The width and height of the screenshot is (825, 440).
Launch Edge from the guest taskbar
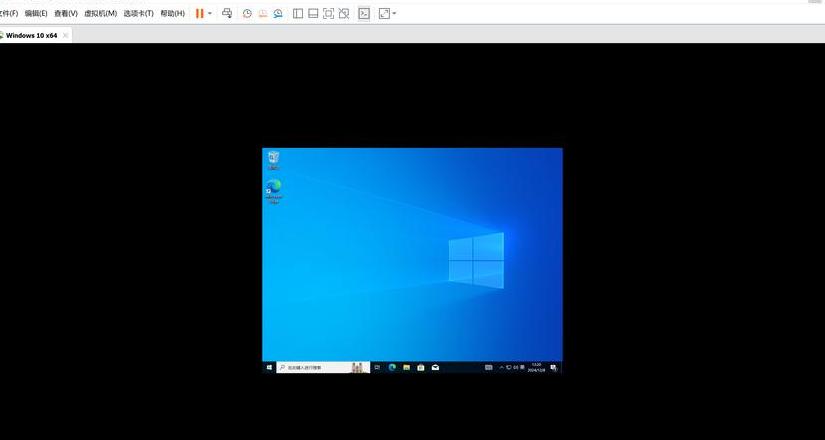tap(392, 367)
